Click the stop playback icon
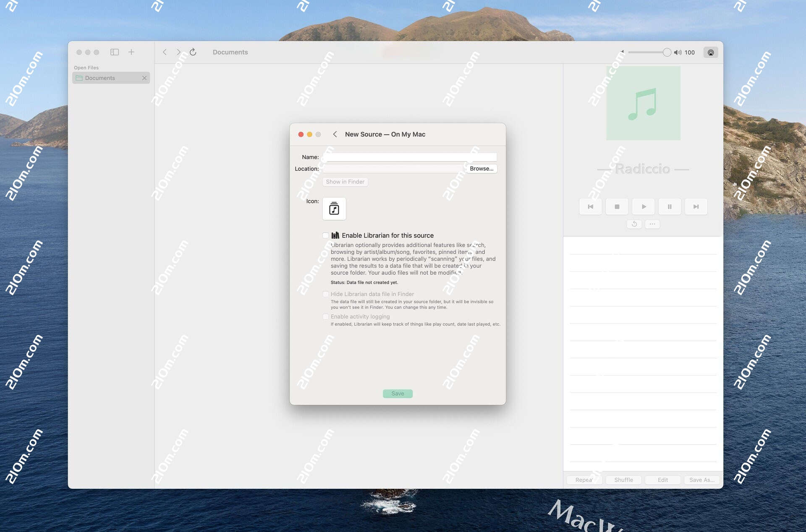The height and width of the screenshot is (532, 806). coord(617,206)
